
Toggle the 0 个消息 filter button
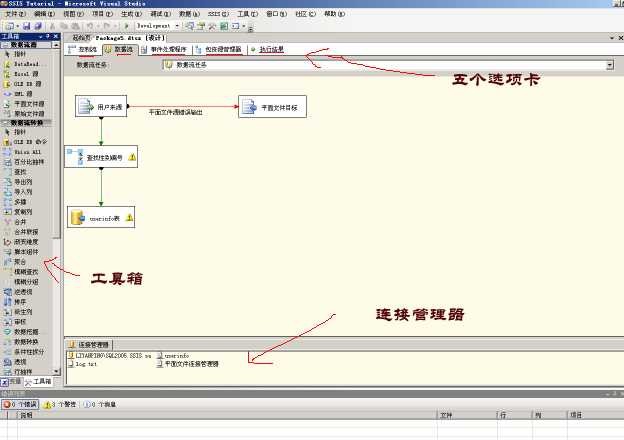click(x=100, y=405)
